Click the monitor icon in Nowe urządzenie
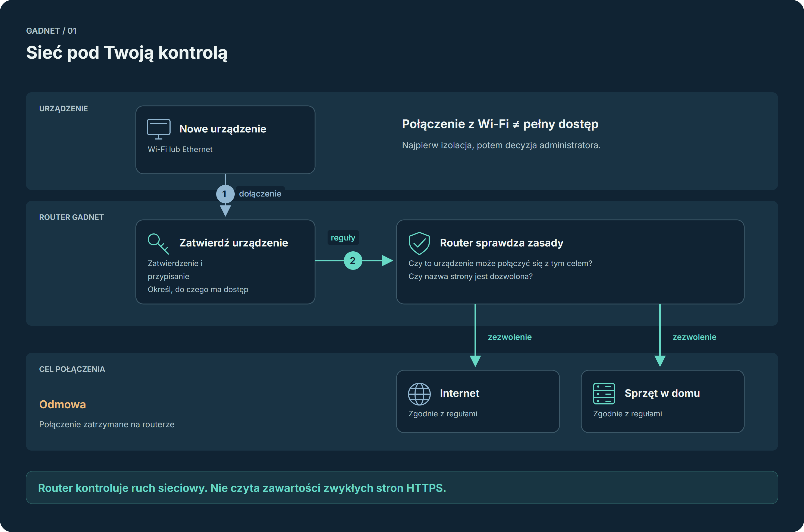 (159, 129)
